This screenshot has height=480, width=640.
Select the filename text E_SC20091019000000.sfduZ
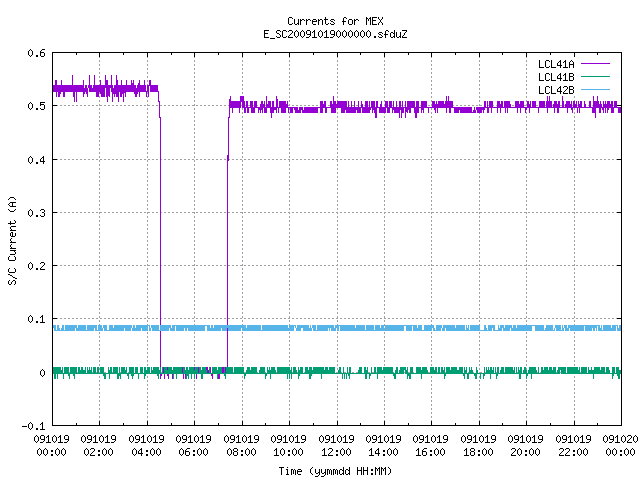pos(335,34)
